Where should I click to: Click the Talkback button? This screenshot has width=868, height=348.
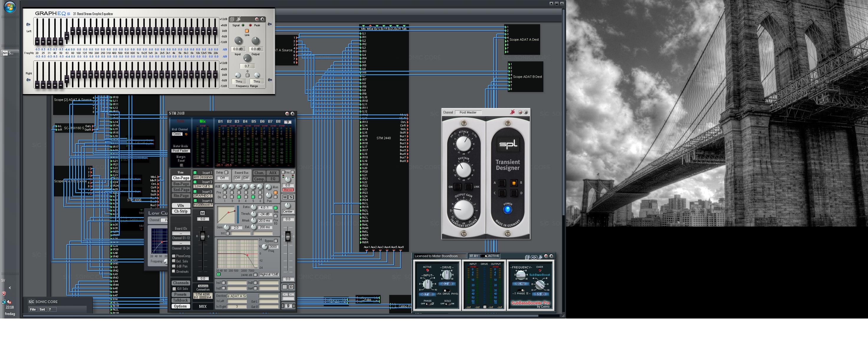coord(181,301)
